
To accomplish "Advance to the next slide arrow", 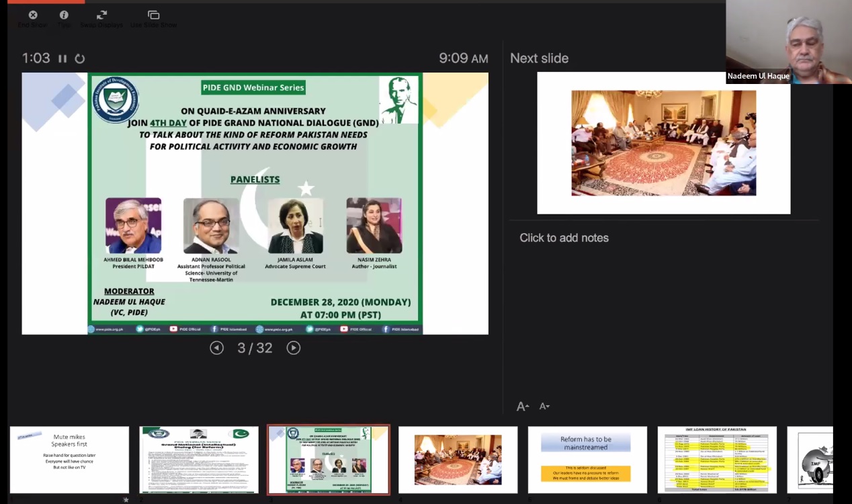I will (x=294, y=347).
